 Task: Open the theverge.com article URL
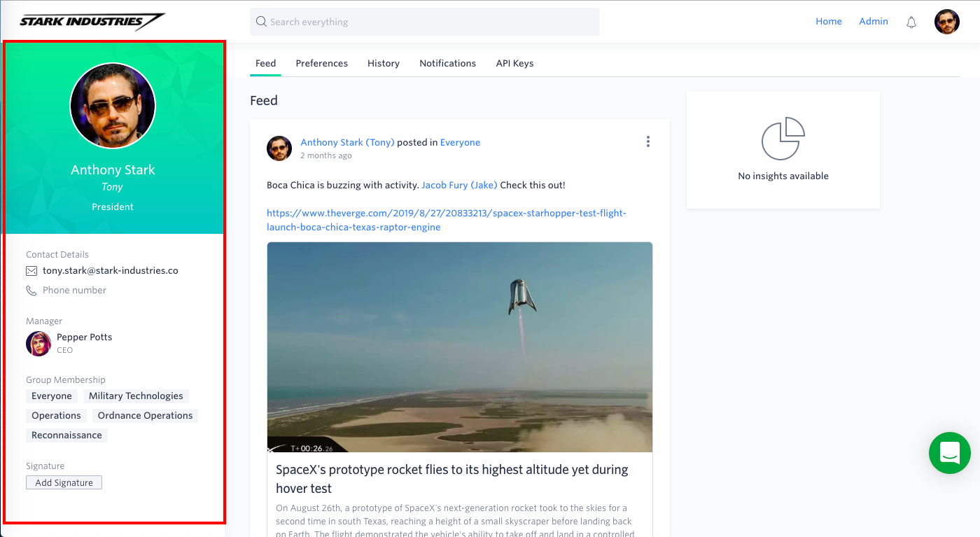[x=447, y=220]
